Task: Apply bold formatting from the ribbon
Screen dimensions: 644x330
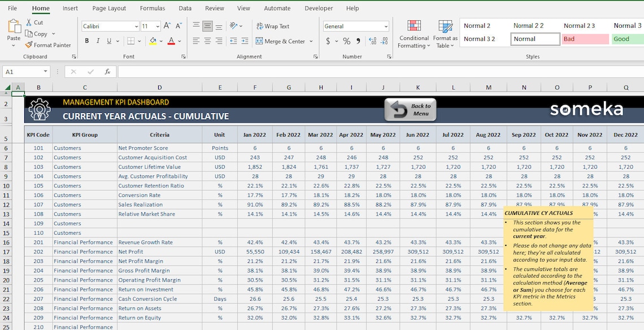Action: [x=86, y=41]
